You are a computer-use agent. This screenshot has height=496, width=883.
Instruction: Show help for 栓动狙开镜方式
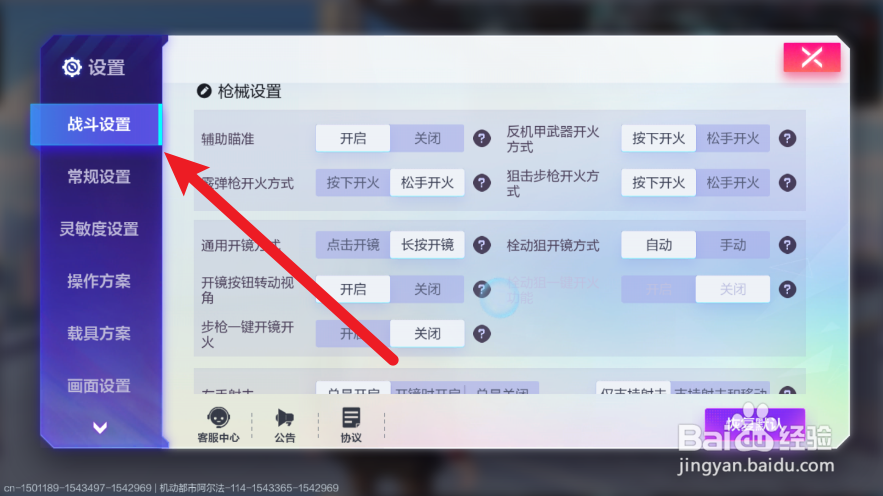pos(787,245)
